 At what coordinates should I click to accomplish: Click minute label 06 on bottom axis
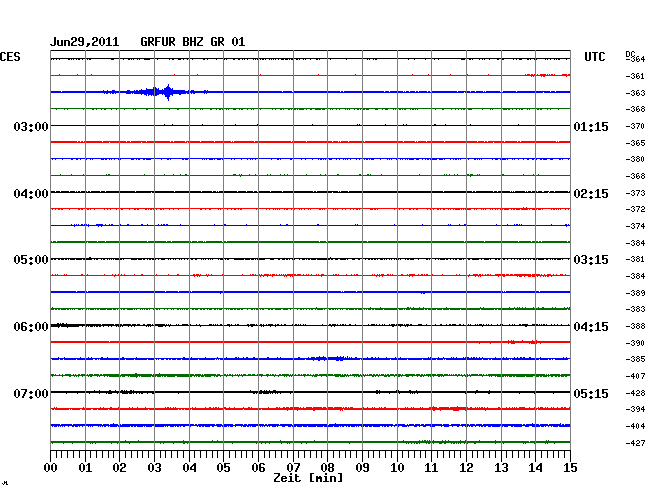pos(258,468)
